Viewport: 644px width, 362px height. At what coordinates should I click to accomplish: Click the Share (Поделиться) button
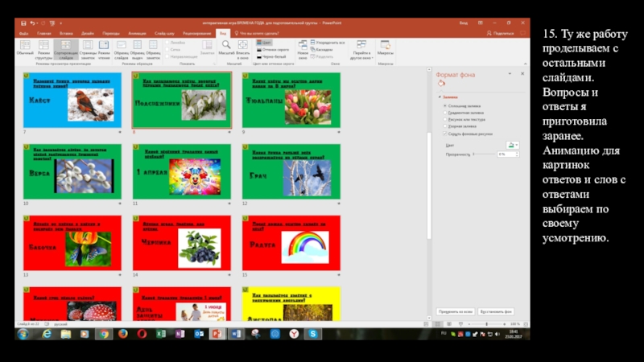click(500, 33)
